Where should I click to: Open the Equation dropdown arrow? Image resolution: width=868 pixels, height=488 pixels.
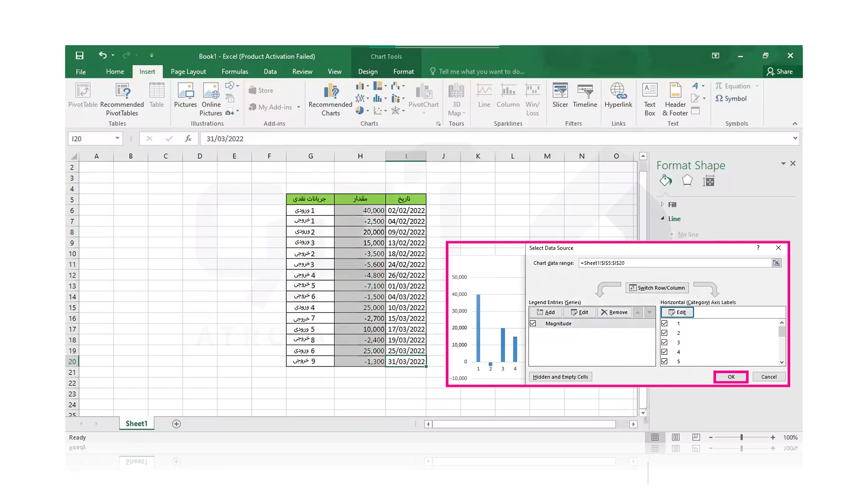757,86
